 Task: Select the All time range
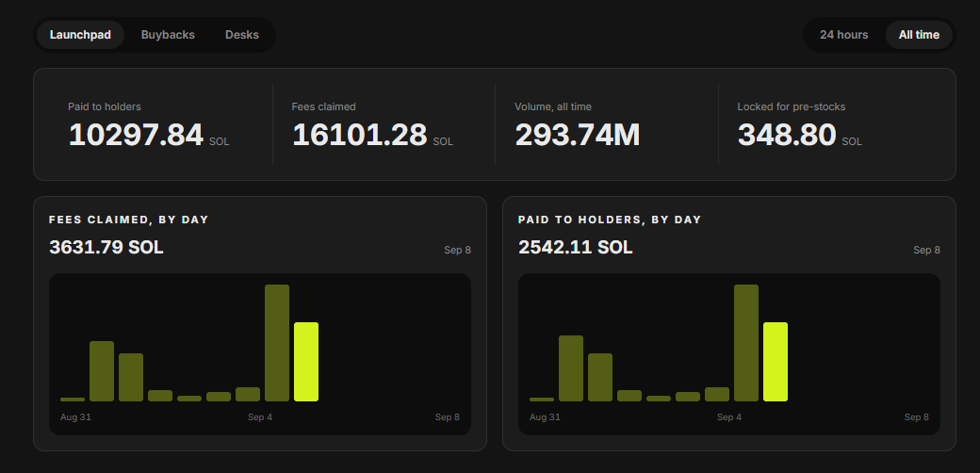click(x=919, y=35)
